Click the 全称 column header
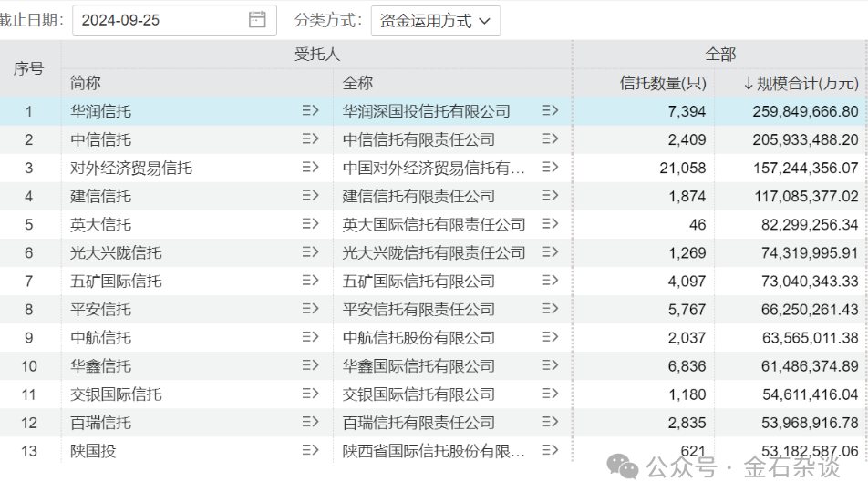Image resolution: width=868 pixels, height=502 pixels. click(357, 83)
